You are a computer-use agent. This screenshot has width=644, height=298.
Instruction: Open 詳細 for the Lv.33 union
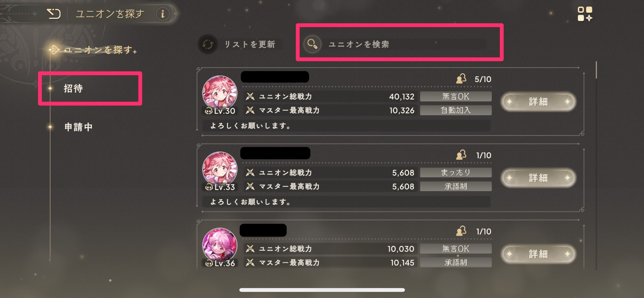tap(538, 178)
